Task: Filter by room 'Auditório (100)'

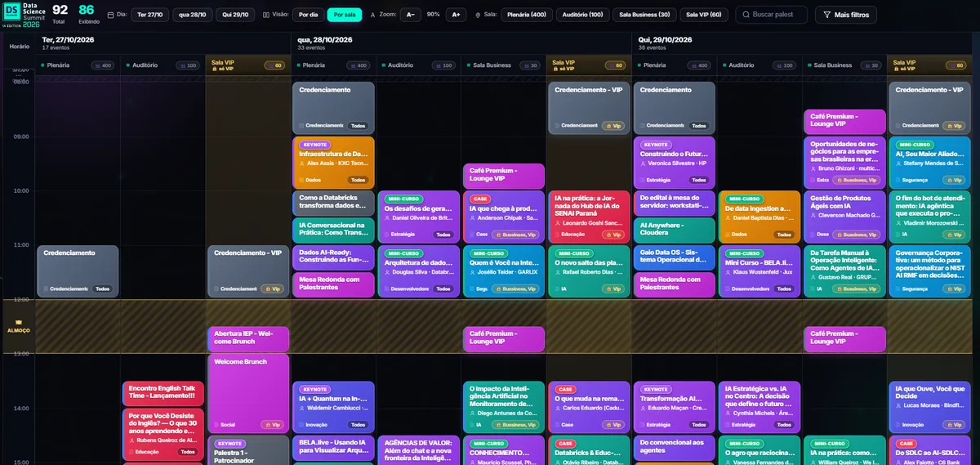Action: (582, 15)
